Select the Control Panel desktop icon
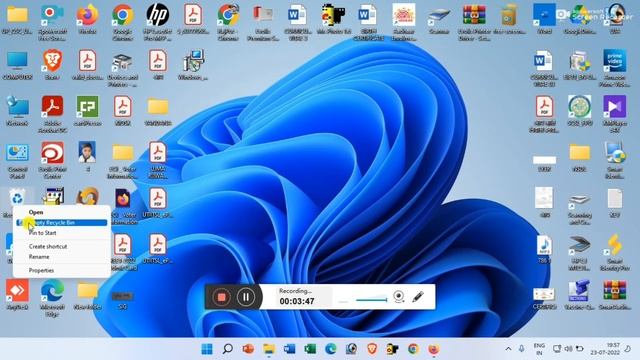Screen dimensions: 640x360 [x=17, y=161]
